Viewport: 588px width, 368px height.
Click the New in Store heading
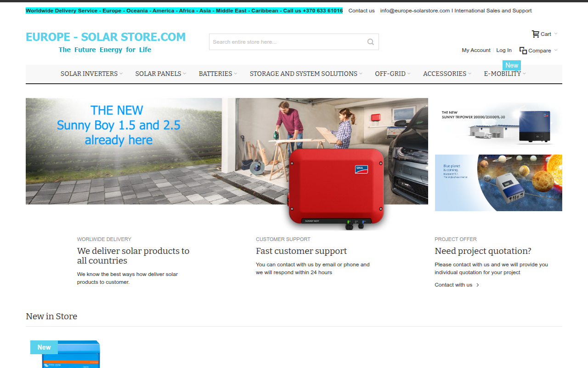(51, 316)
